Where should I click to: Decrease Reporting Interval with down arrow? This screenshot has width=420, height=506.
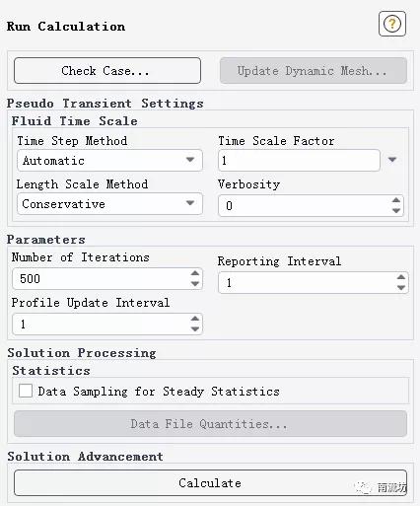401,287
